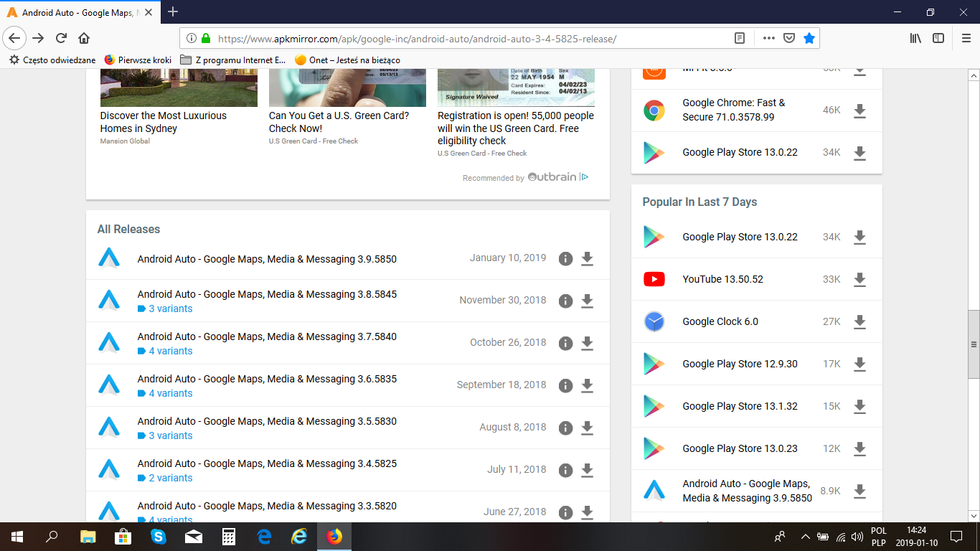The width and height of the screenshot is (980, 551).
Task: Open Skype from the Windows taskbar
Action: (158, 537)
